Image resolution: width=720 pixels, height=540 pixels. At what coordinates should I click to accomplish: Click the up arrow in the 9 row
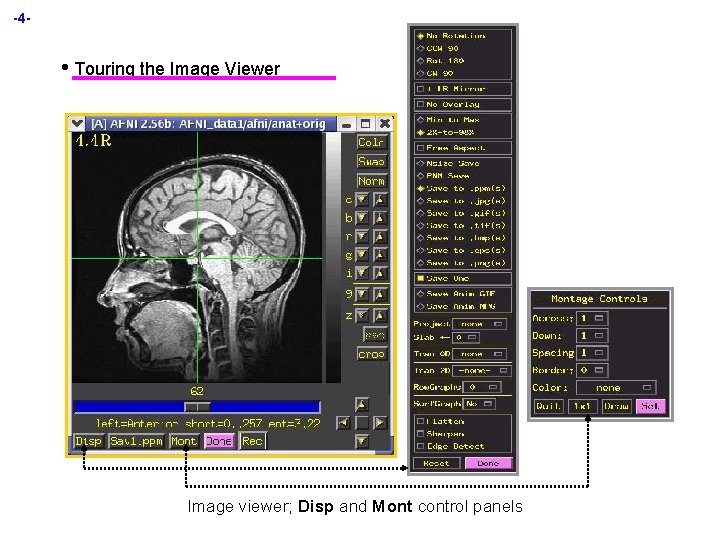(380, 294)
